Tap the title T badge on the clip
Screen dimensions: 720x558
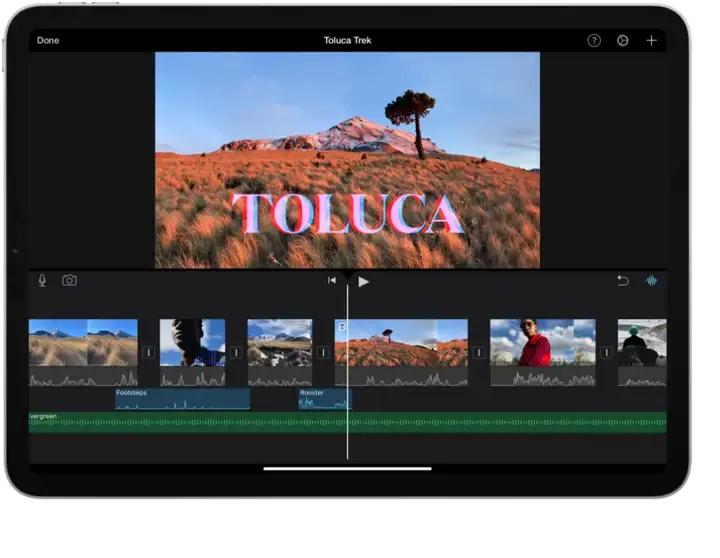point(342,327)
